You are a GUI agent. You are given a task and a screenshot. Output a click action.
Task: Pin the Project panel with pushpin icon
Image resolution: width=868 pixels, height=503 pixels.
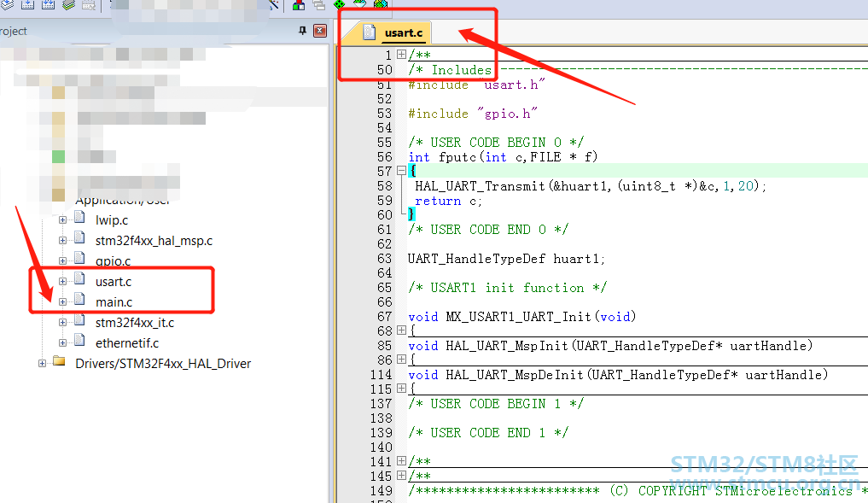pyautogui.click(x=302, y=31)
